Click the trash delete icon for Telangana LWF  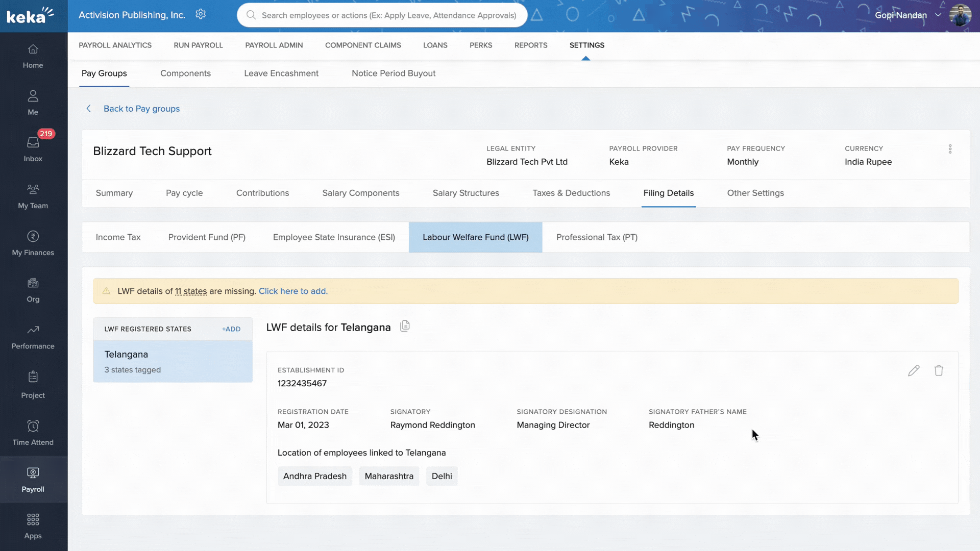pos(939,371)
